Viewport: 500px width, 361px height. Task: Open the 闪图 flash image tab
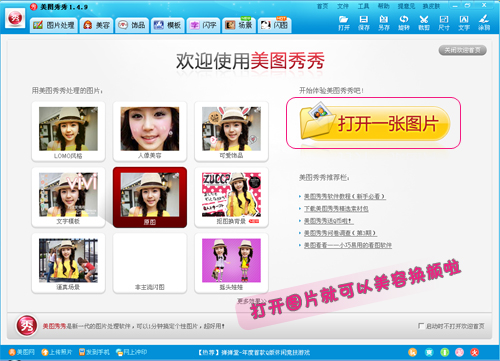pos(275,25)
